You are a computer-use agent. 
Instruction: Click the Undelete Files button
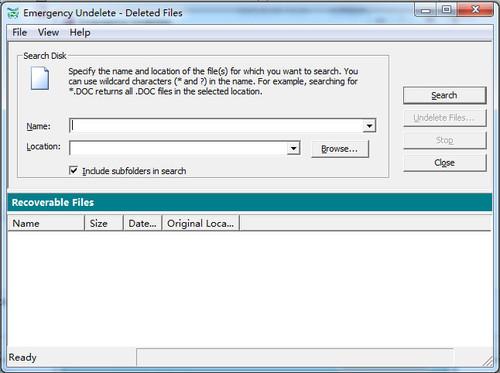445,118
